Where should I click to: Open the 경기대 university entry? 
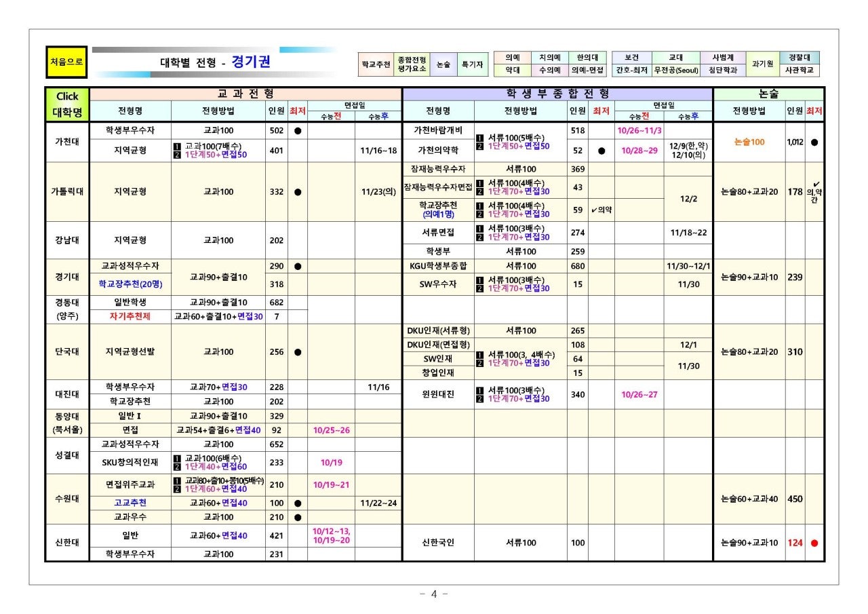[68, 277]
